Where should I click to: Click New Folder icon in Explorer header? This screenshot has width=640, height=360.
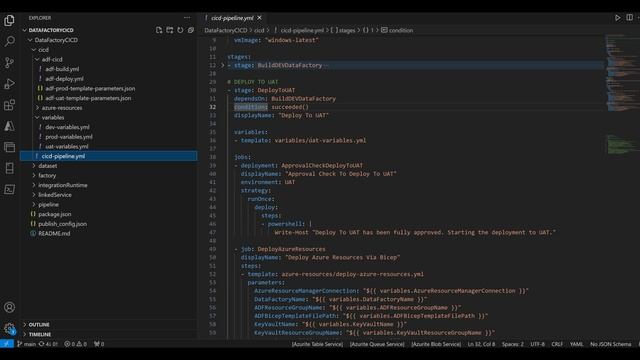point(169,30)
